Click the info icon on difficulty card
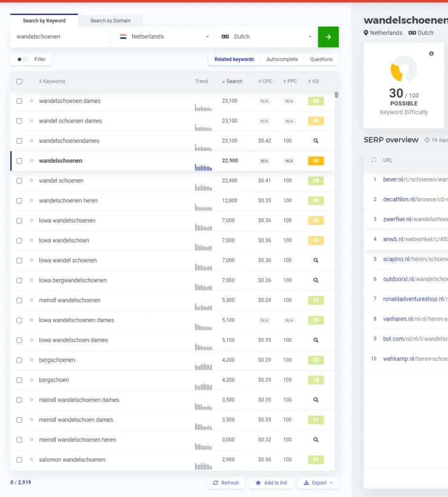 (x=431, y=53)
